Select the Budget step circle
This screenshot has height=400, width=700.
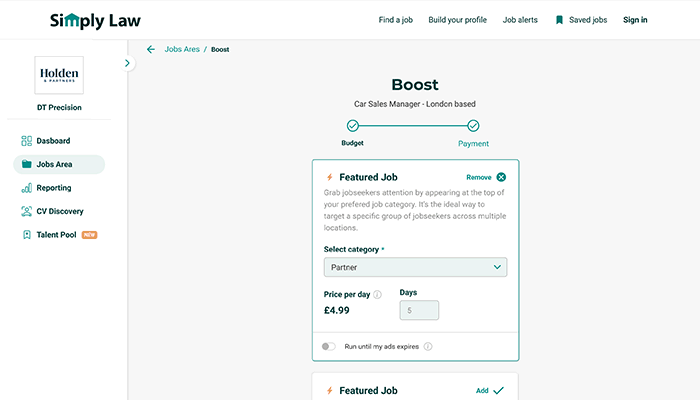coord(353,126)
